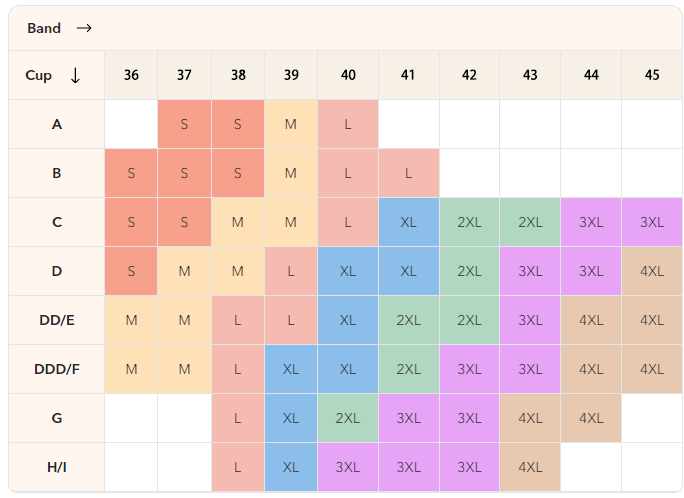
Task: Select the green 2XL cell in row G
Action: click(x=348, y=418)
